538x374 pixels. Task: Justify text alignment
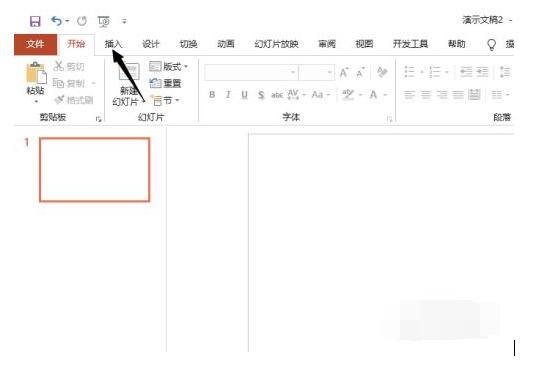click(458, 94)
